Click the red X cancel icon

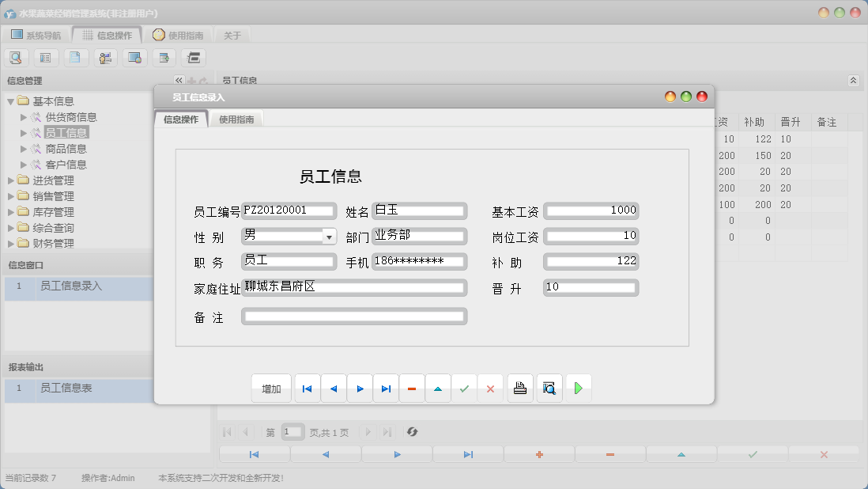click(x=491, y=388)
